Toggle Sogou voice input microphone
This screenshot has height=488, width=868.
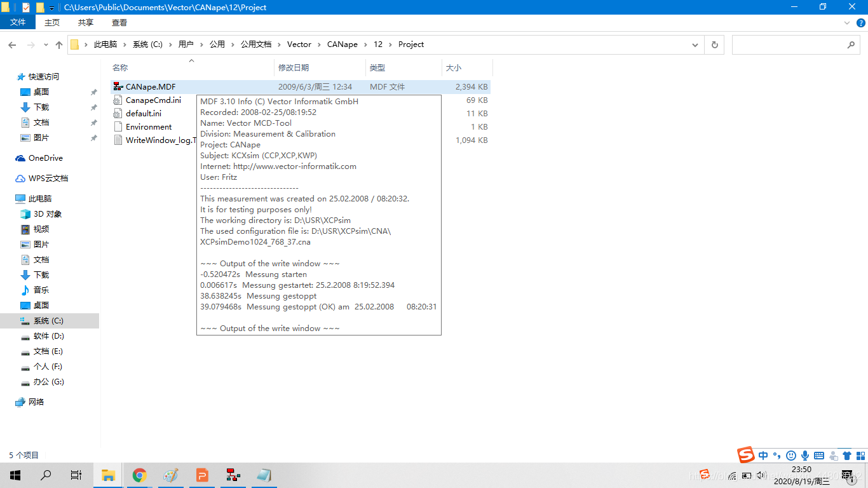pyautogui.click(x=805, y=456)
